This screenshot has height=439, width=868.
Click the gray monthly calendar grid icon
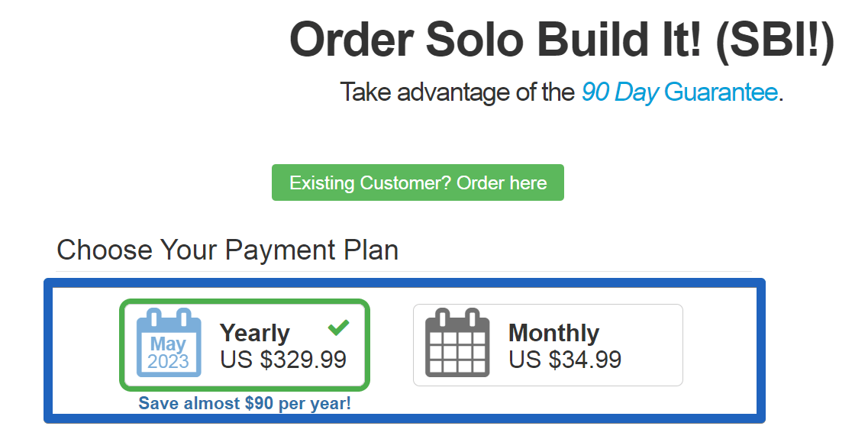pos(457,344)
